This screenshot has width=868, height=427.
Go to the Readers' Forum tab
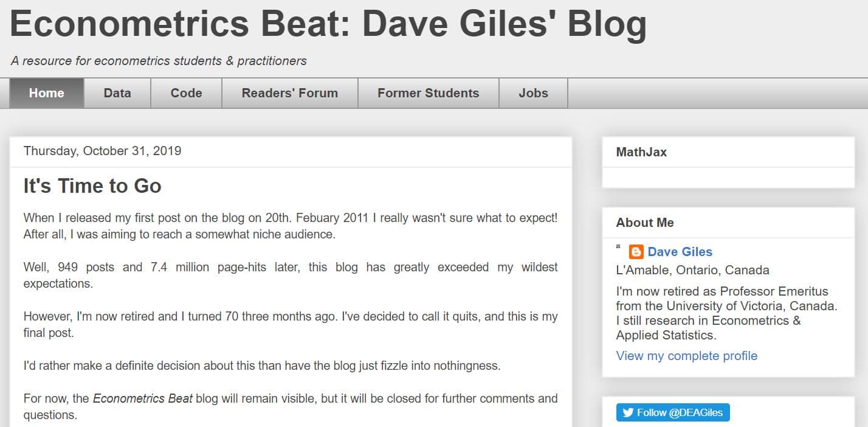[x=290, y=93]
